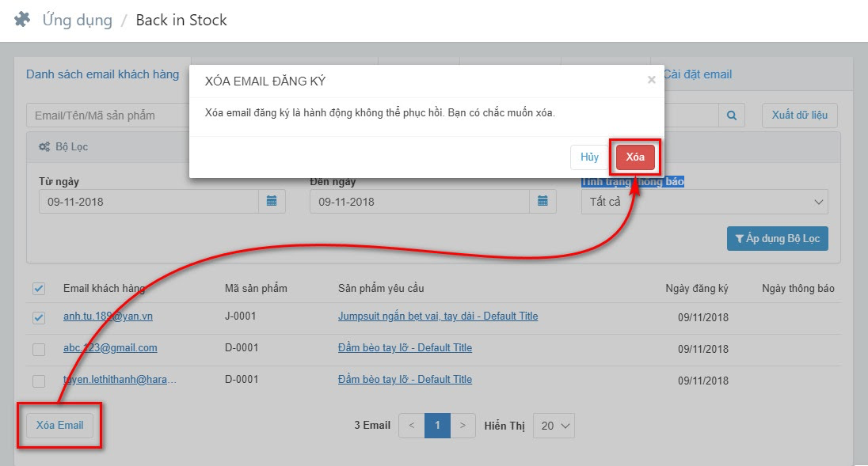Select page 1 in pagination
868x466 pixels.
tap(437, 426)
